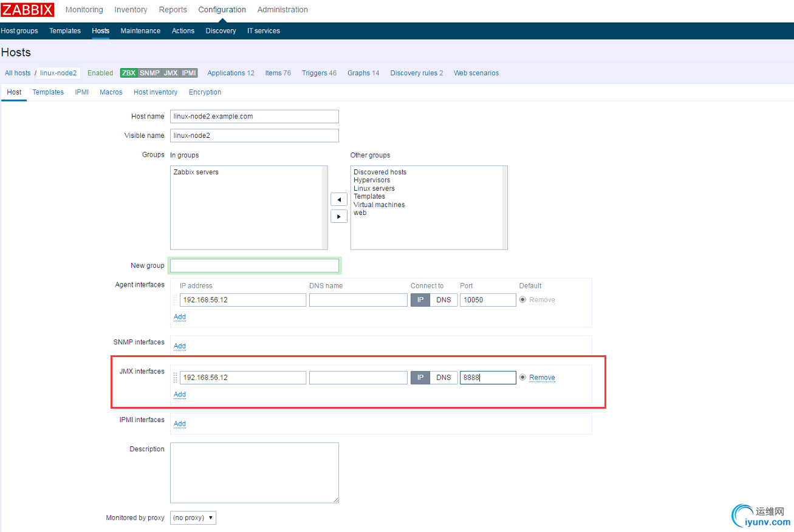The width and height of the screenshot is (794, 532).
Task: Click the ZABBIX logo
Action: [x=27, y=10]
